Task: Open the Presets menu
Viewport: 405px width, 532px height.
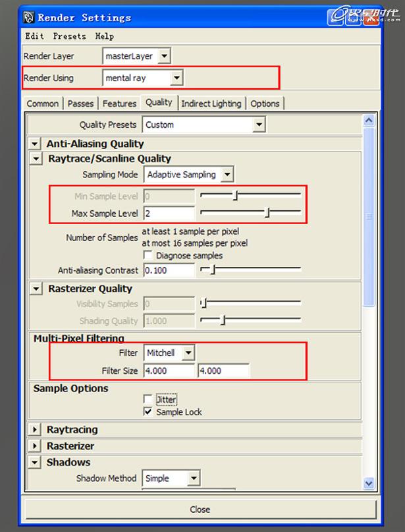Action: (70, 36)
